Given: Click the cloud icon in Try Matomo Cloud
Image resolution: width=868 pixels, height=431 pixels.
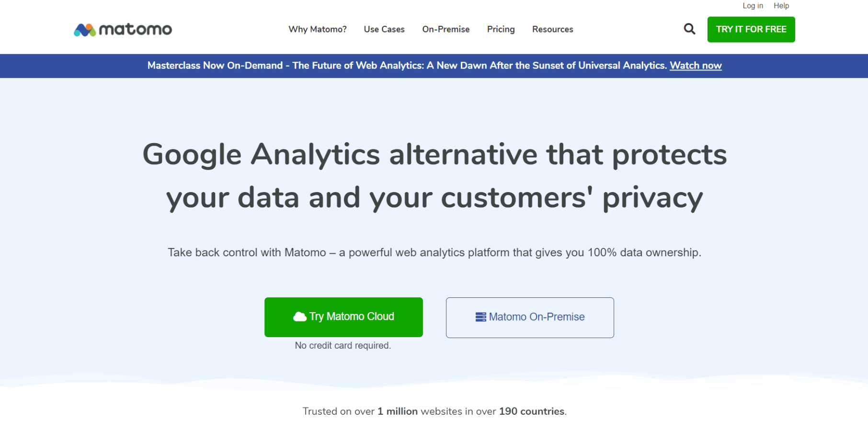Looking at the screenshot, I should [300, 316].
